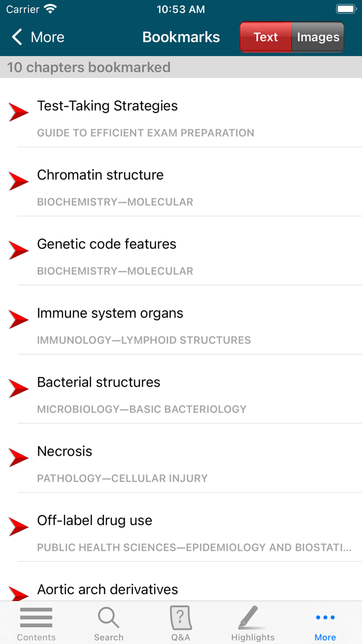Screen dimensions: 362x644
Task: Open the Genetic code features bookmark
Action: coord(107,244)
